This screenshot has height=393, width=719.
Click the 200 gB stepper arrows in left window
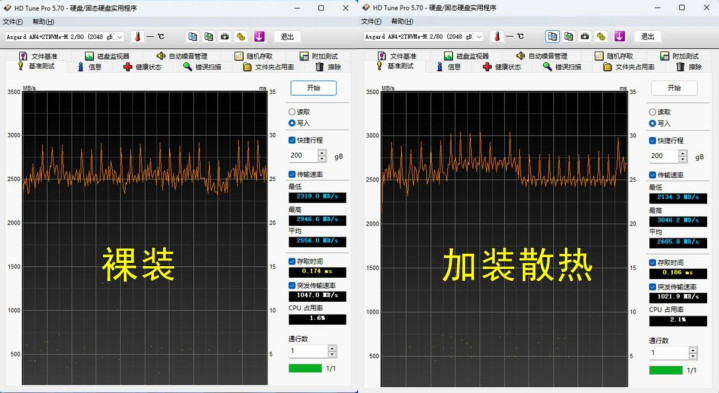(x=322, y=156)
